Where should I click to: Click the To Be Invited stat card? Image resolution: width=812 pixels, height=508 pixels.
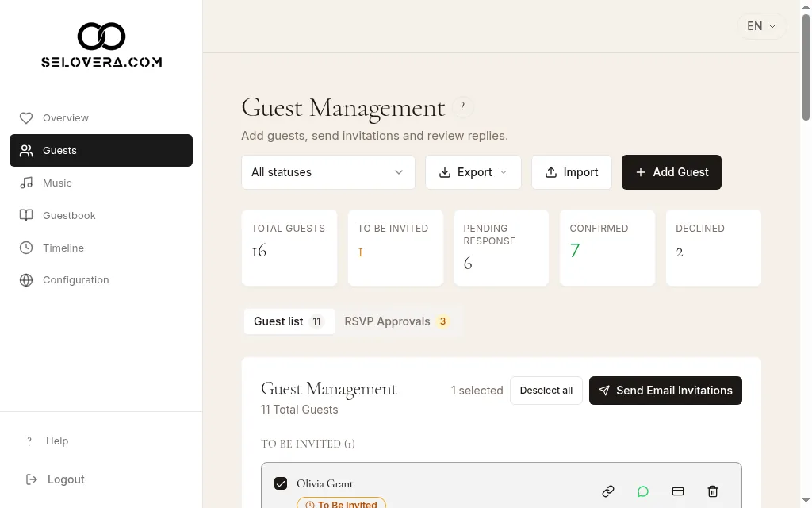(x=395, y=248)
